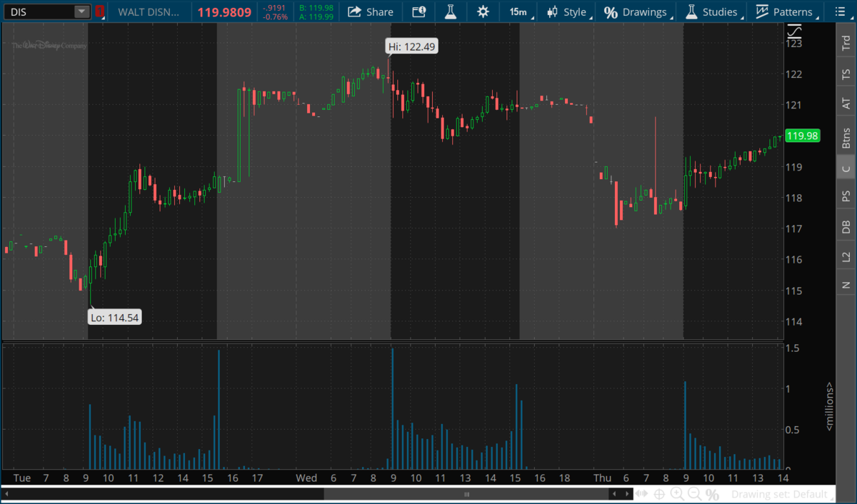
Task: Open chart settings gear
Action: 483,11
